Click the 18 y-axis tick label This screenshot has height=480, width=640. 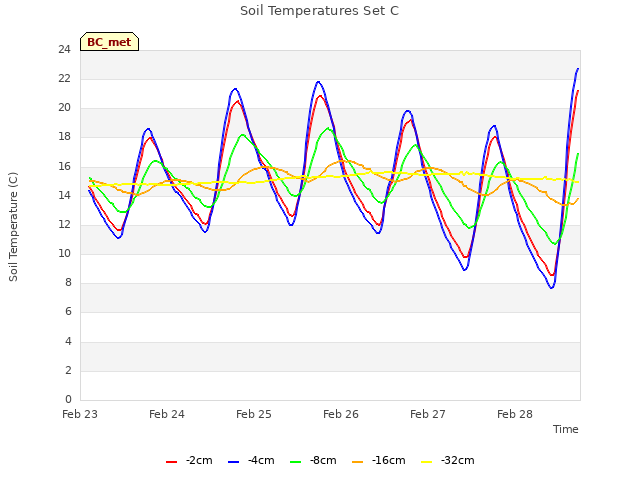tap(64, 137)
